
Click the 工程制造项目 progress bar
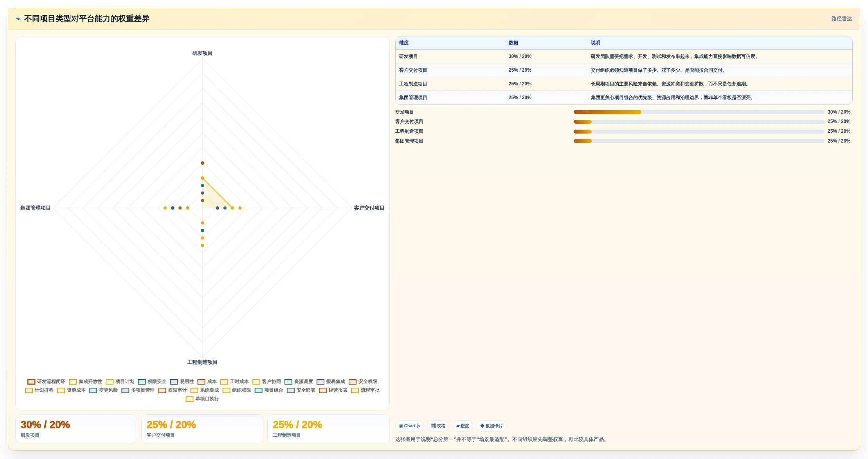point(699,132)
